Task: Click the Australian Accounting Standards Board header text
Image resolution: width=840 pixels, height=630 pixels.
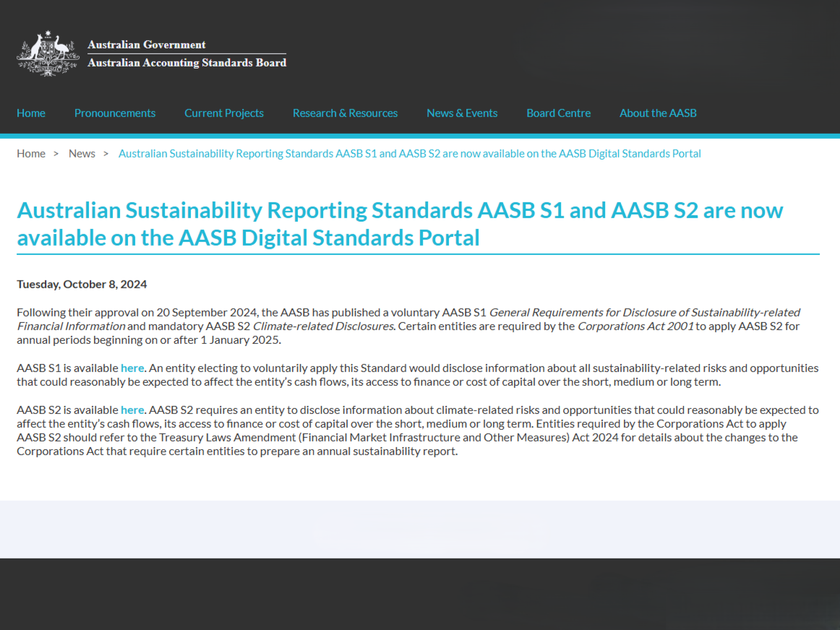Action: [x=187, y=63]
